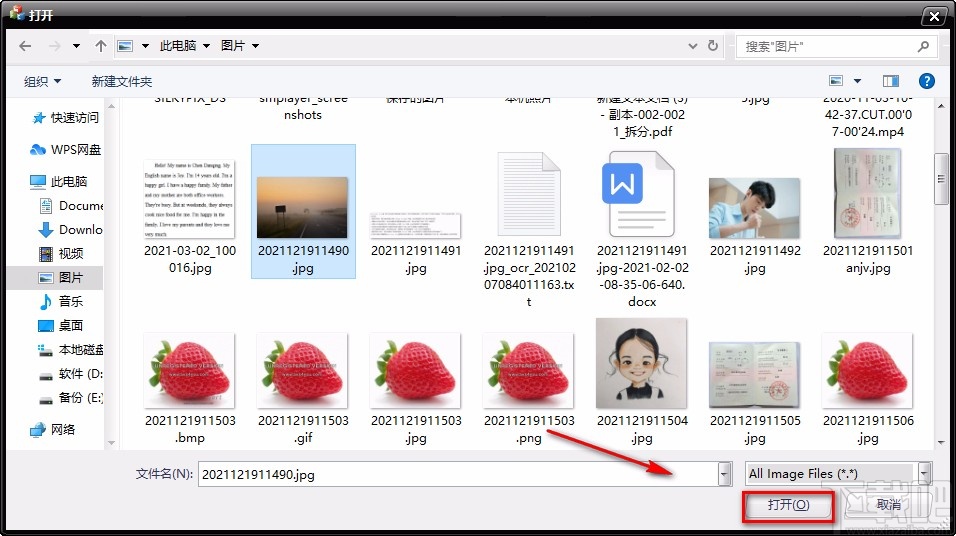Open 音乐 folder in sidebar
This screenshot has width=956, height=536.
coord(61,301)
